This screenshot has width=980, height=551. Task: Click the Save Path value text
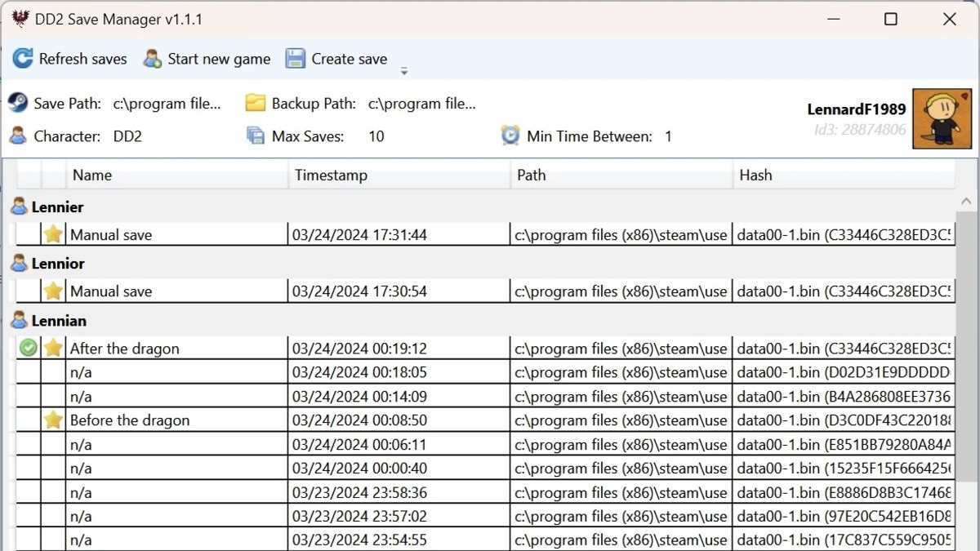tap(167, 104)
